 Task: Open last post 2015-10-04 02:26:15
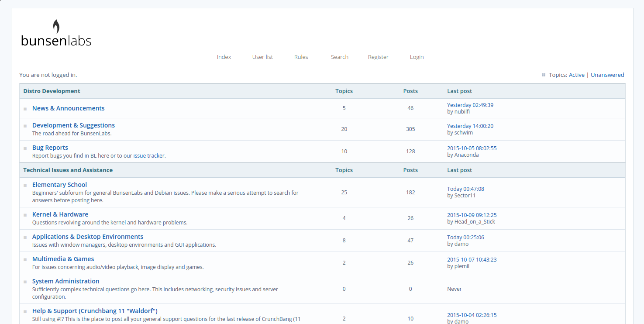pos(472,315)
